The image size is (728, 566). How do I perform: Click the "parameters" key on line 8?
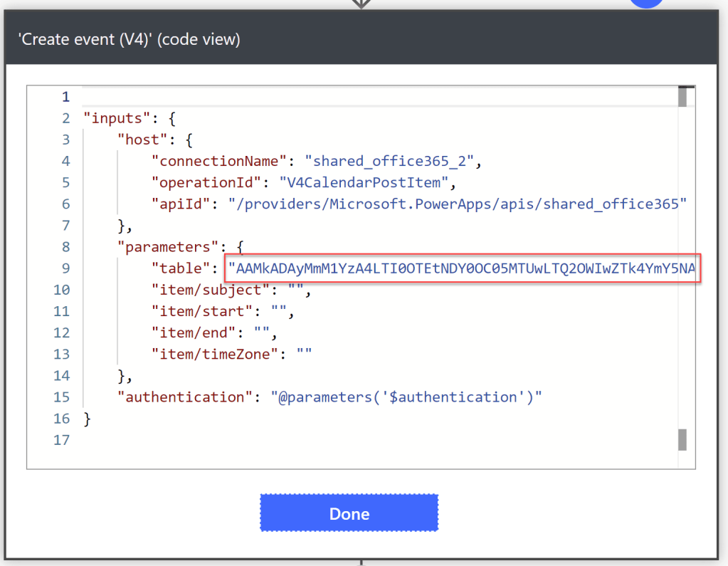click(x=168, y=248)
